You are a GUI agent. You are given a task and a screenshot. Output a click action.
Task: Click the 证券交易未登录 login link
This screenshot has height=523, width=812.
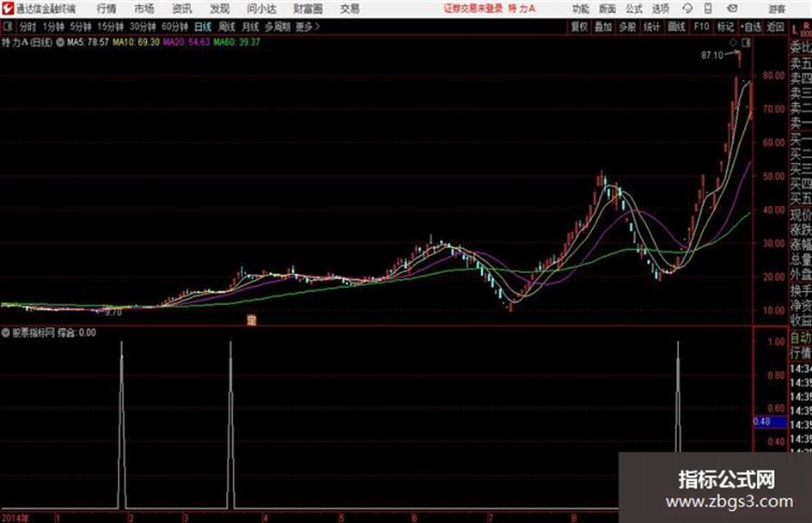473,9
